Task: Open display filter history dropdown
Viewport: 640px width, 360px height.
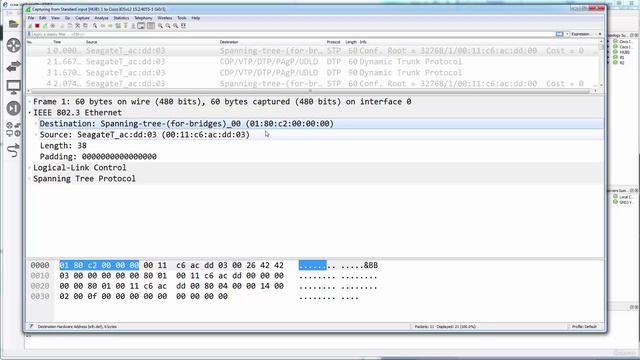Action: click(567, 34)
